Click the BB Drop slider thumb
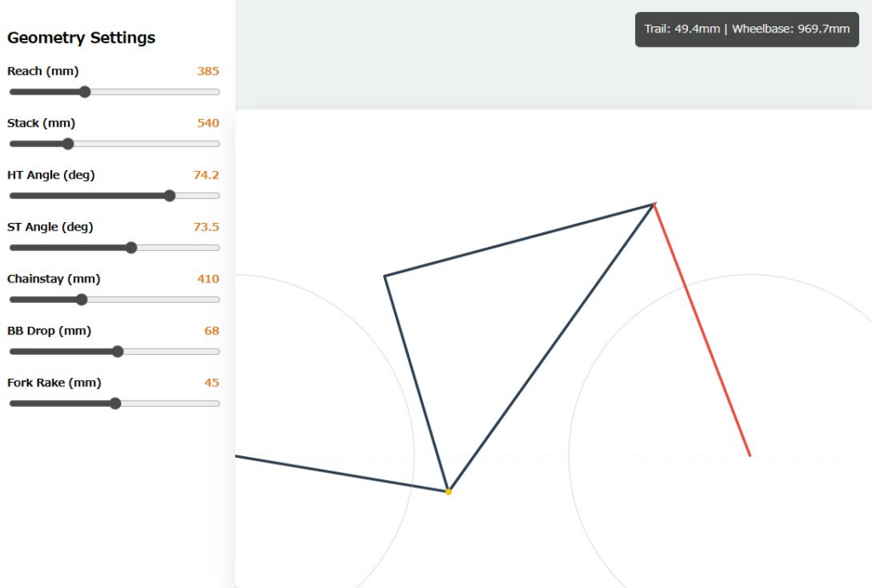The width and height of the screenshot is (872, 588). (118, 351)
